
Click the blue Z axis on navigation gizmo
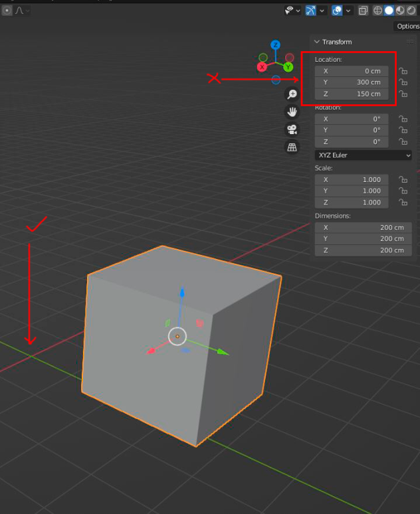[x=275, y=45]
